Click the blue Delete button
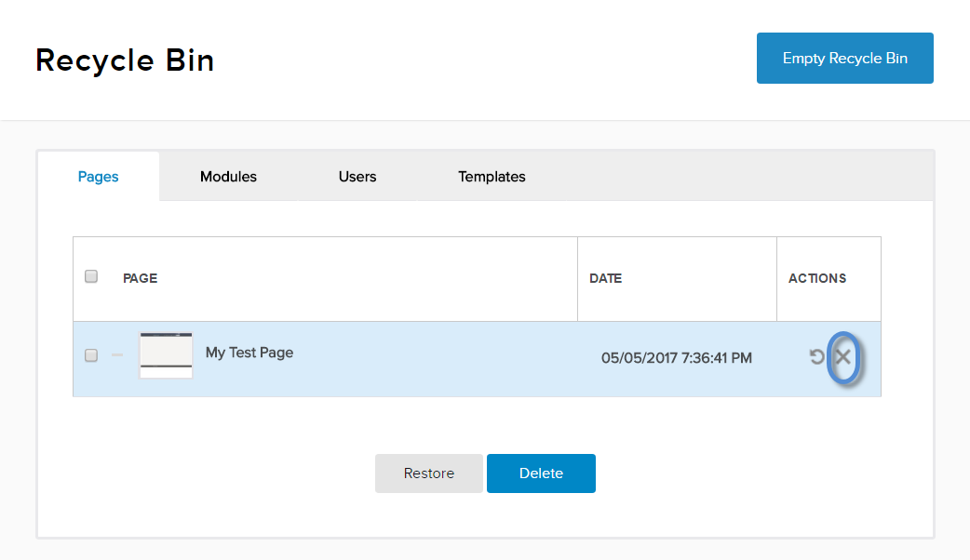 pyautogui.click(x=541, y=473)
